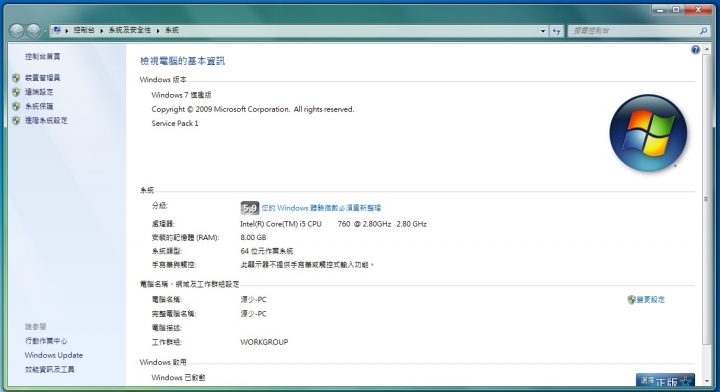Viewport: 720px width, 392px height.
Task: Open 系統及安全性 breadcrumb in the address bar
Action: click(130, 30)
